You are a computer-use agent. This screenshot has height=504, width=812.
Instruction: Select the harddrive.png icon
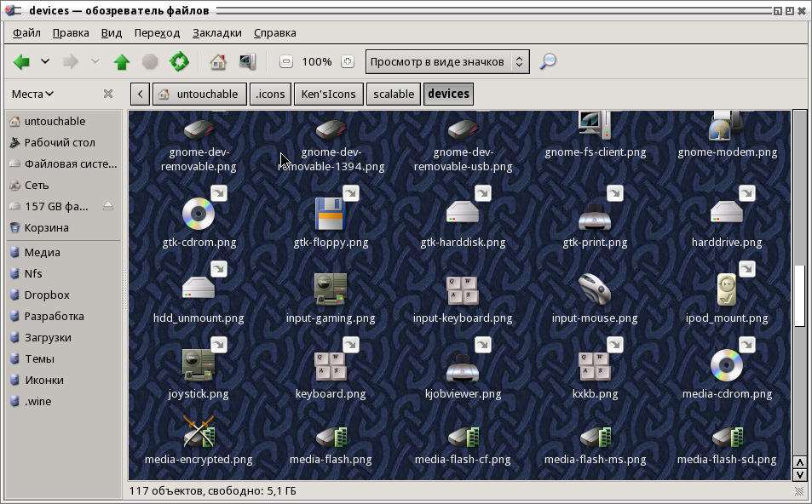[x=727, y=213]
